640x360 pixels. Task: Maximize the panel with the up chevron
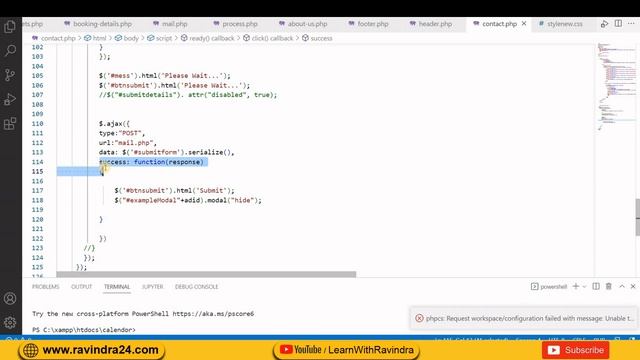point(622,287)
